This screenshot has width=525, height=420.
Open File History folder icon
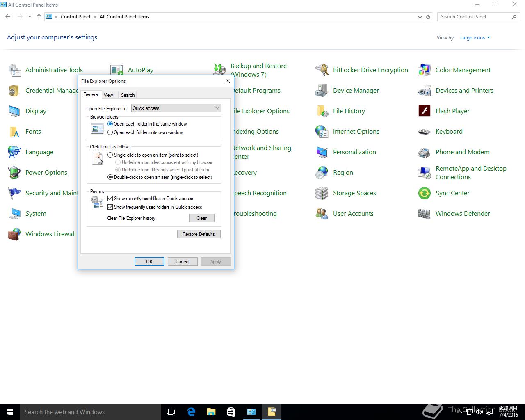pos(322,111)
